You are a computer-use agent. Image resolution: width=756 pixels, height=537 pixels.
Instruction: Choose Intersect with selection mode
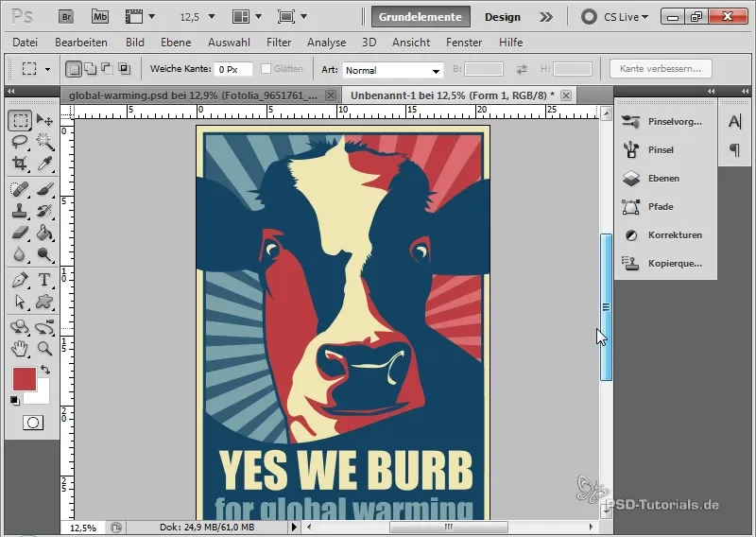pyautogui.click(x=125, y=69)
